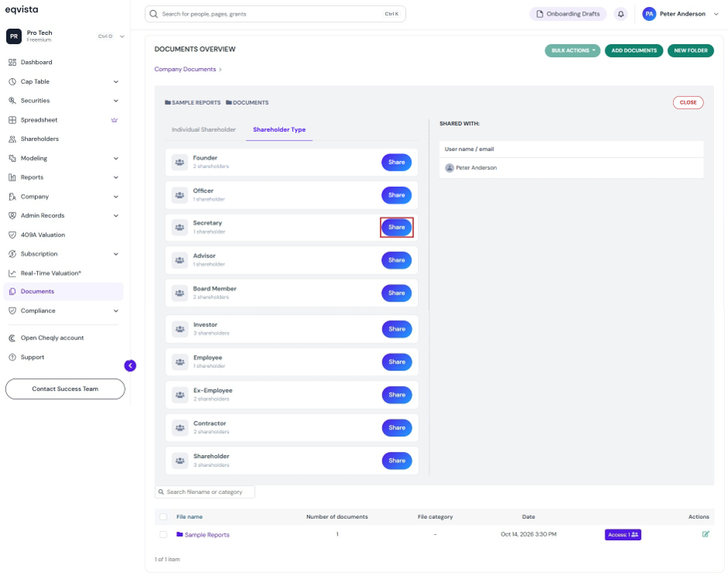The height and width of the screenshot is (576, 728).
Task: Expand the Reports submenu chevron
Action: [x=116, y=178]
